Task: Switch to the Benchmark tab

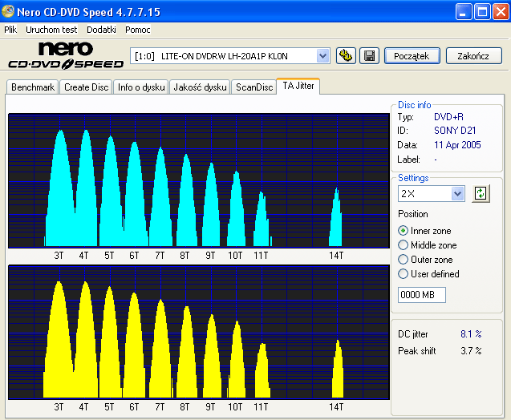Action: [33, 87]
